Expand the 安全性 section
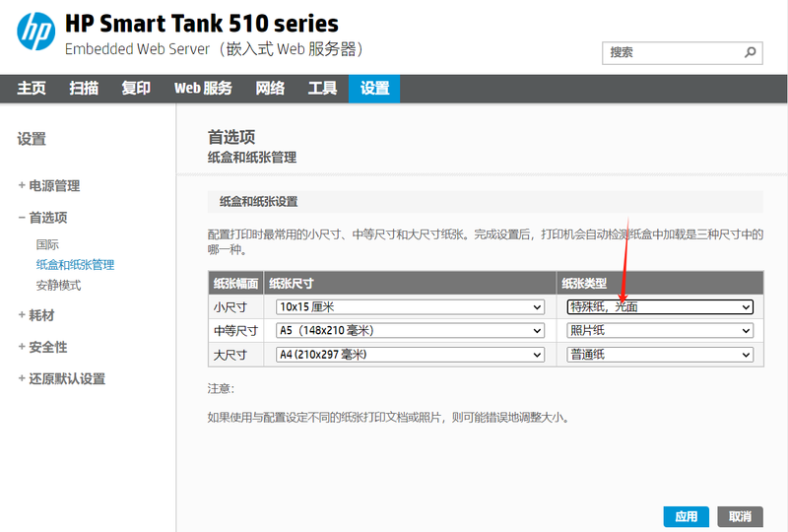The height and width of the screenshot is (532, 788). click(42, 347)
